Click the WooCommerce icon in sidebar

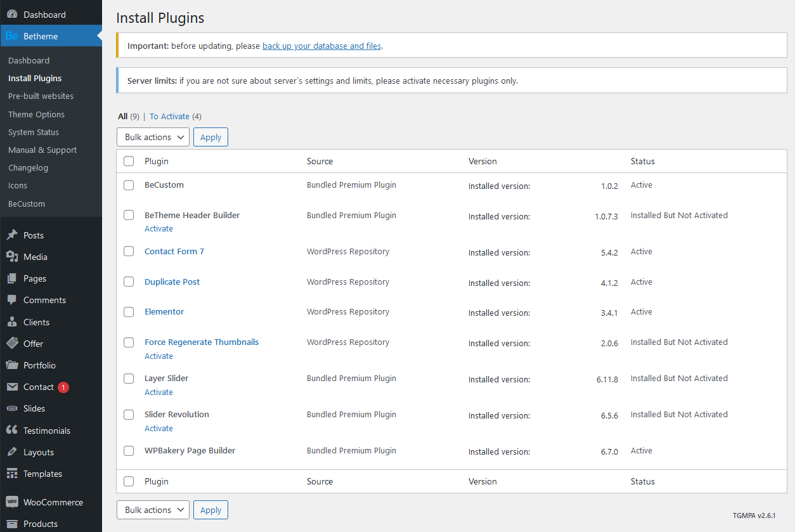pyautogui.click(x=12, y=502)
